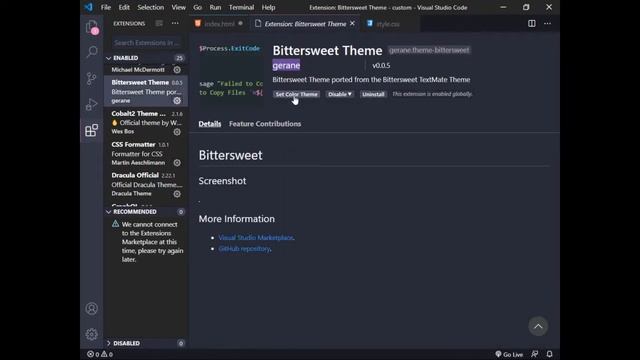Click the v0.0.5 version text
This screenshot has height=360, width=640.
pos(381,65)
